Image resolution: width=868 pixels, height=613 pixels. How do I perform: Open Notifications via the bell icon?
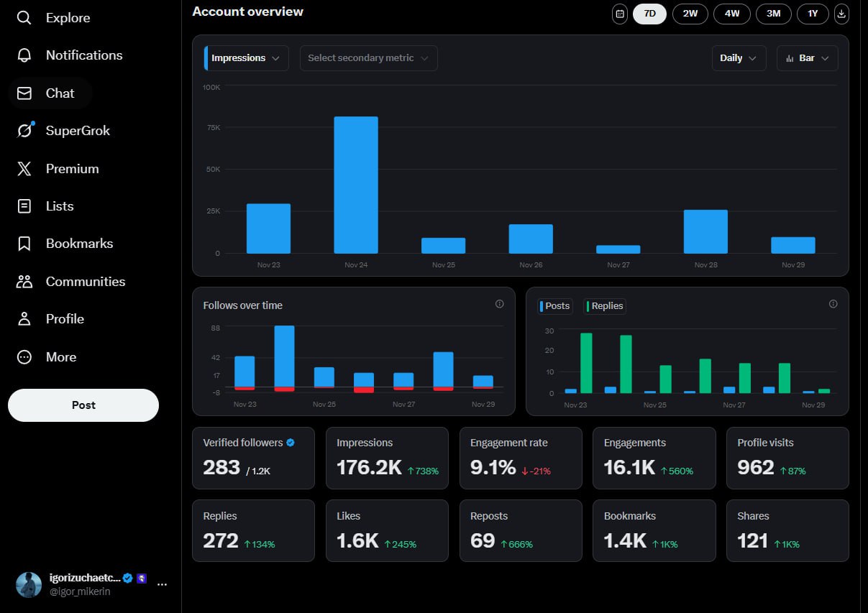coord(24,55)
